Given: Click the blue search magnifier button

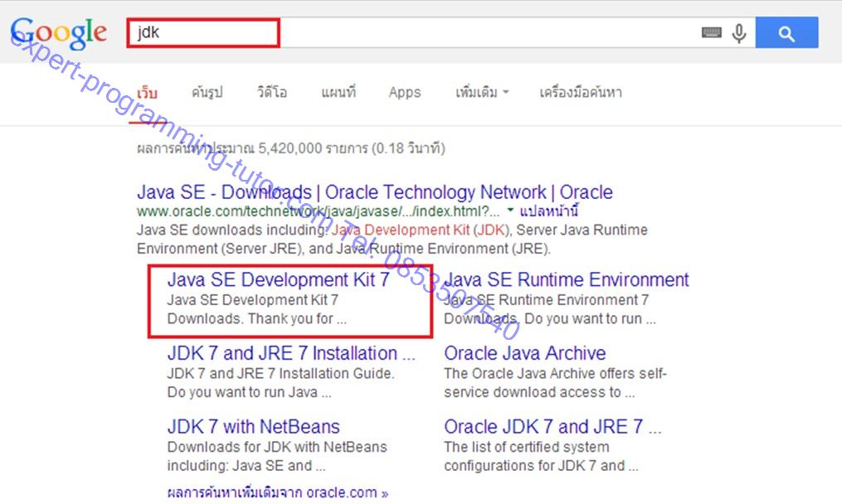Looking at the screenshot, I should click(x=786, y=32).
